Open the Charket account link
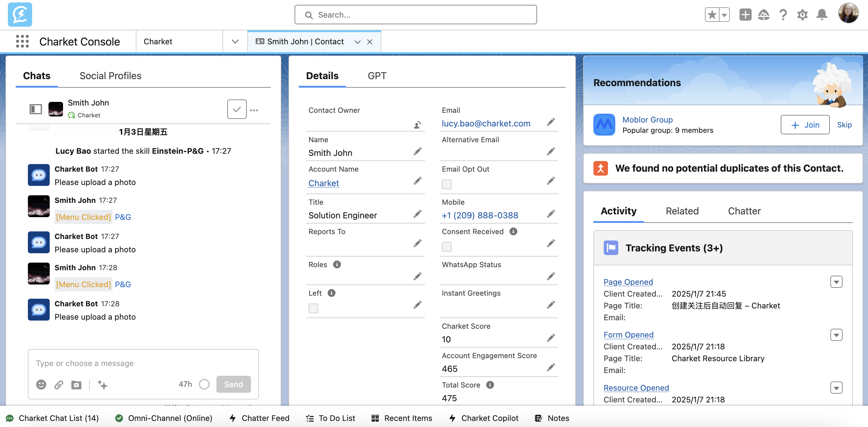This screenshot has height=427, width=868. [x=323, y=183]
